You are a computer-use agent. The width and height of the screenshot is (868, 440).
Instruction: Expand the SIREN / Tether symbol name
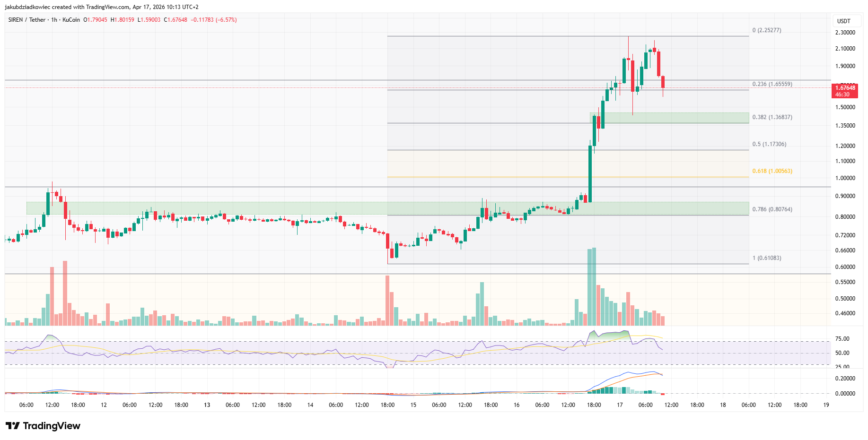coord(26,20)
